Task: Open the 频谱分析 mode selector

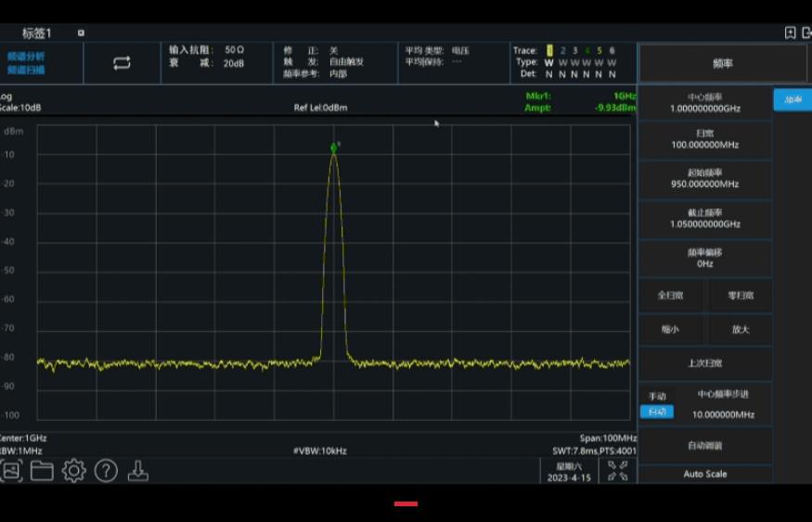Action: (26, 57)
